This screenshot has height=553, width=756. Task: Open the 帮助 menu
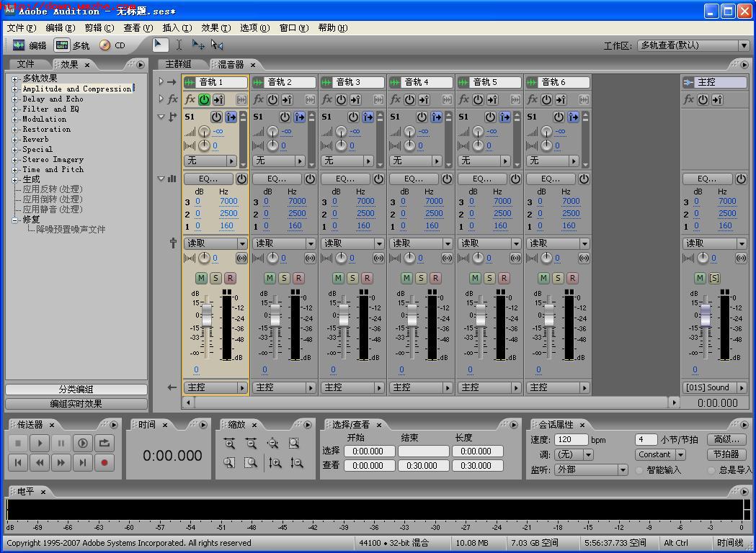tap(333, 28)
